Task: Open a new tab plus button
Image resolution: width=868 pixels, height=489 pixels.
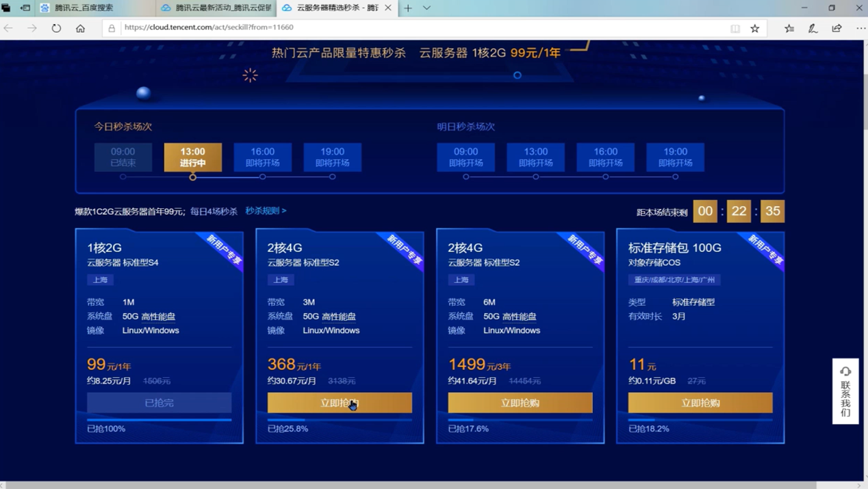Action: pyautogui.click(x=408, y=8)
